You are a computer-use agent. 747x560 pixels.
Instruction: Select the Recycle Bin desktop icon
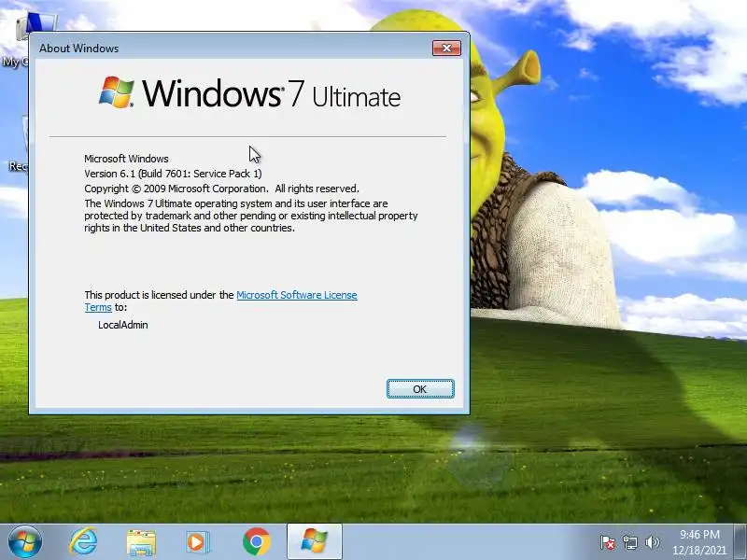tap(18, 143)
